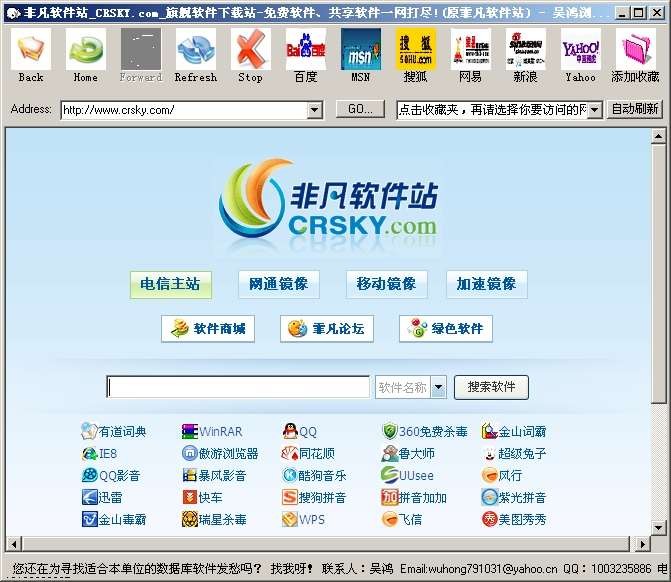The width and height of the screenshot is (671, 582).
Task: Select the 电信主站 mirror tab
Action: coord(171,284)
